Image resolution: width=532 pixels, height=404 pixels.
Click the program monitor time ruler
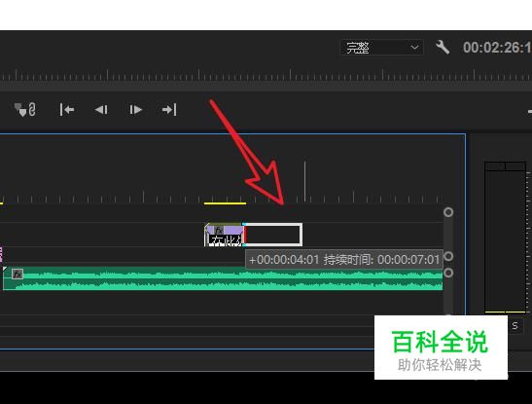coord(266,75)
